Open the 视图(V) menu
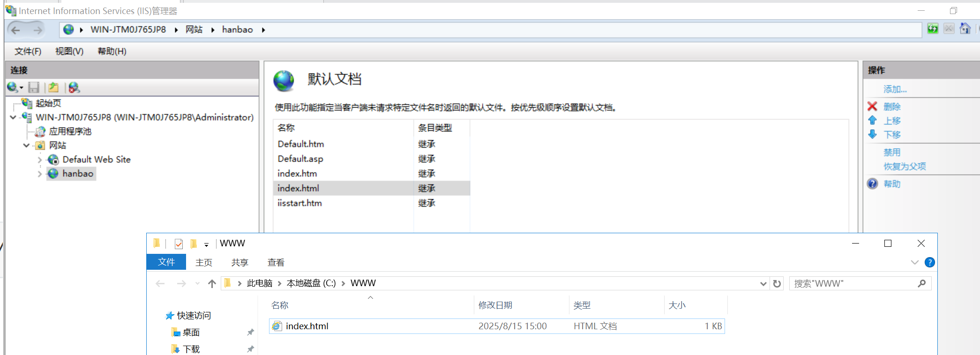 click(x=69, y=51)
